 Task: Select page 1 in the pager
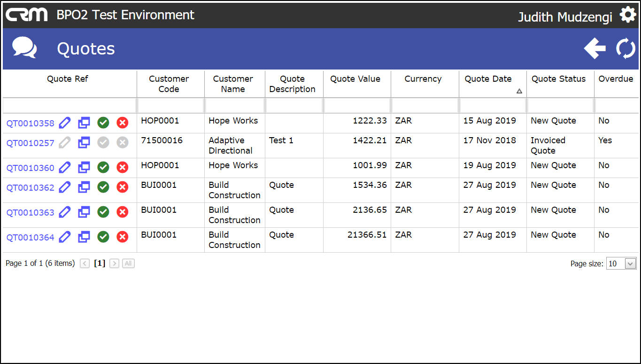click(x=100, y=263)
